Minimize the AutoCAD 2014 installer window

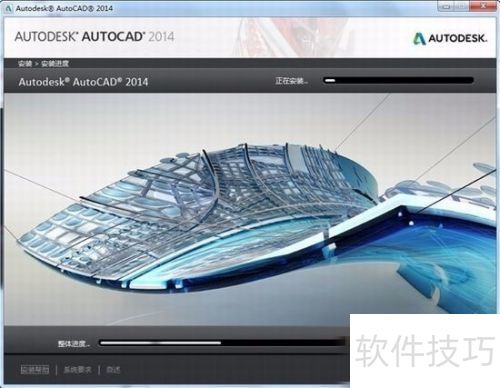tap(447, 5)
